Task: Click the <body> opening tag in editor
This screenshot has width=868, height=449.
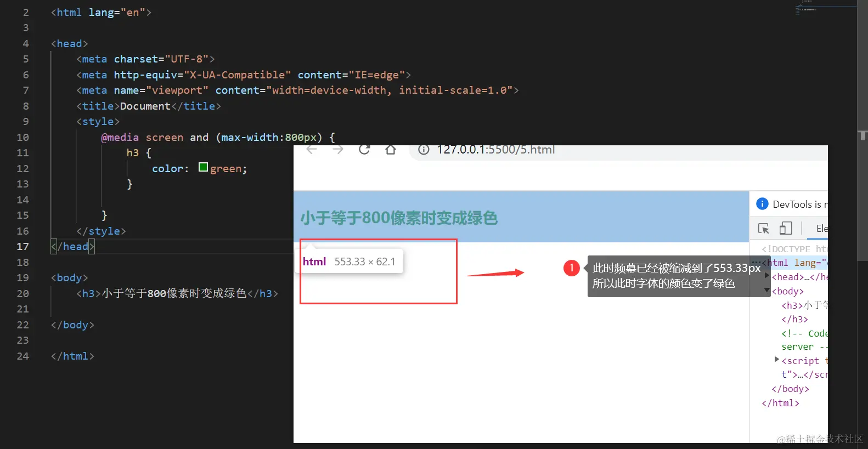Action: 69,278
